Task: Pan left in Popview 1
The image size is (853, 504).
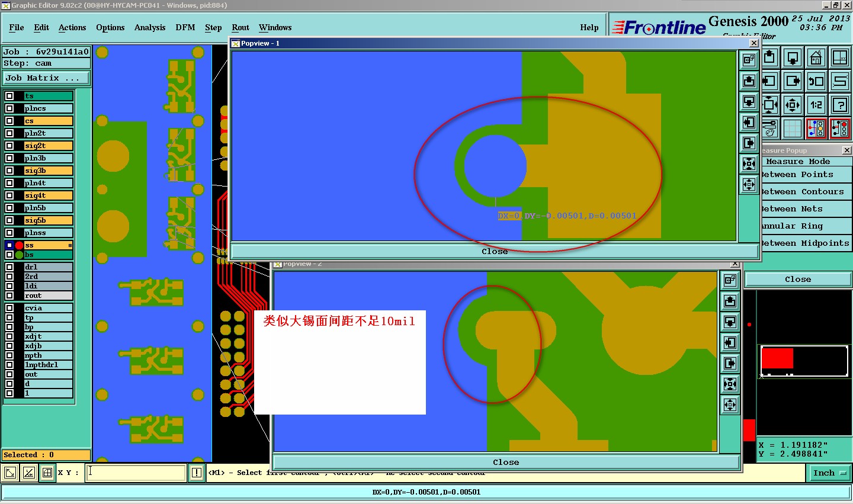Action: click(749, 122)
